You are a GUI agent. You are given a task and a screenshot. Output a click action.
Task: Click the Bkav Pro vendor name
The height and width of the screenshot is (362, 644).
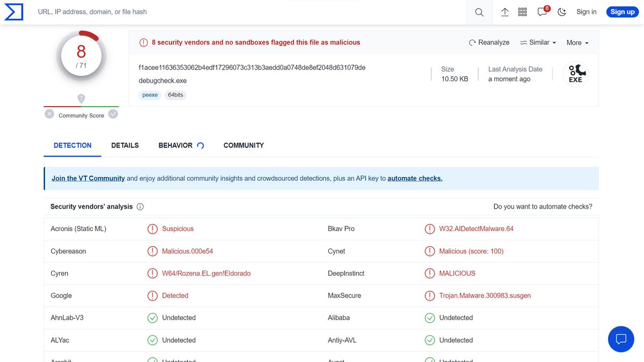341,228
